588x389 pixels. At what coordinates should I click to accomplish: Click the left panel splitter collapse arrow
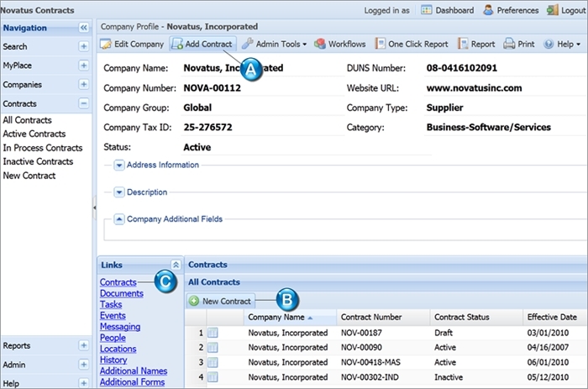94,207
